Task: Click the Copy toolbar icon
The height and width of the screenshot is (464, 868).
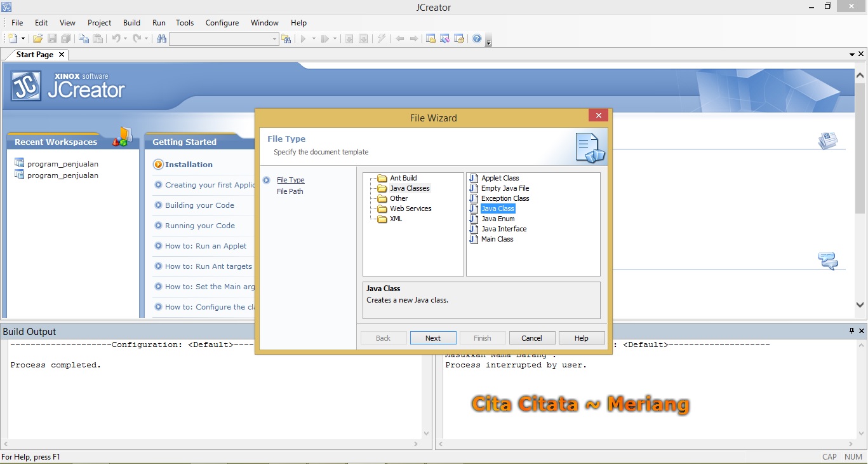Action: pyautogui.click(x=84, y=39)
